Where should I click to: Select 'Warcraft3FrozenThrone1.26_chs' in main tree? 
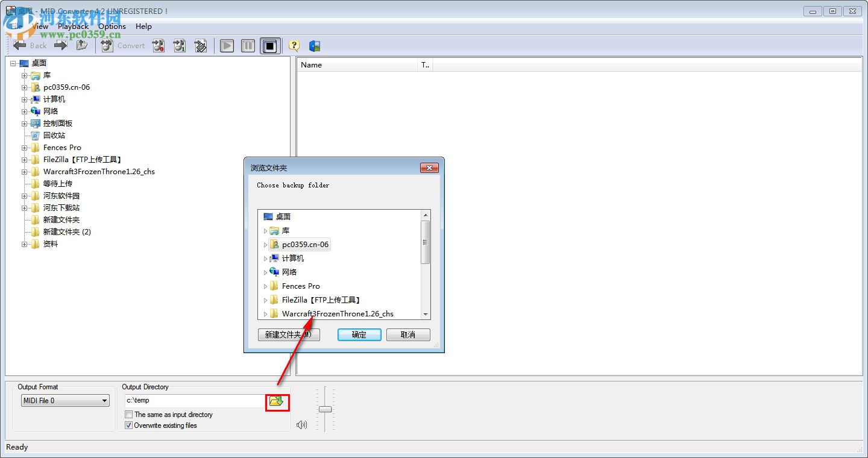click(x=99, y=172)
